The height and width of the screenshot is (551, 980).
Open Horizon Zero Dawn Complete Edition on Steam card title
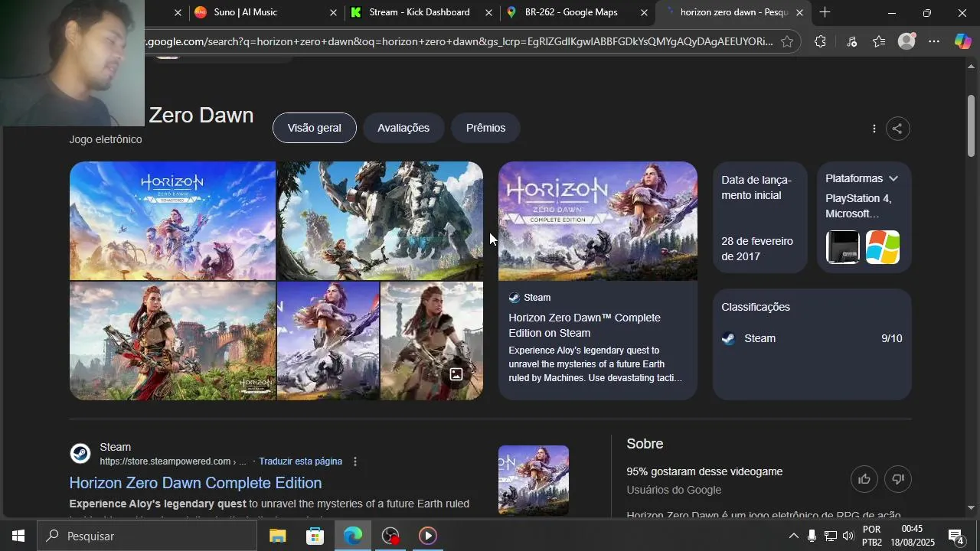pyautogui.click(x=584, y=325)
